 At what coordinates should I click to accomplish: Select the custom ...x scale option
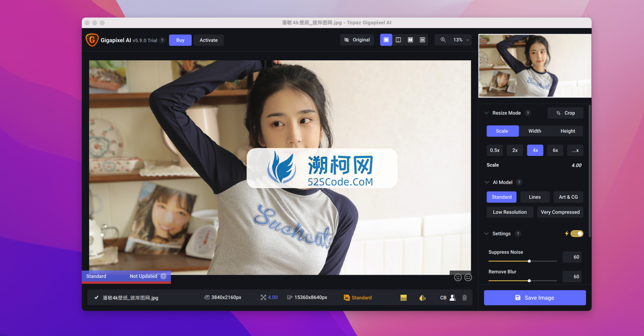(x=575, y=150)
